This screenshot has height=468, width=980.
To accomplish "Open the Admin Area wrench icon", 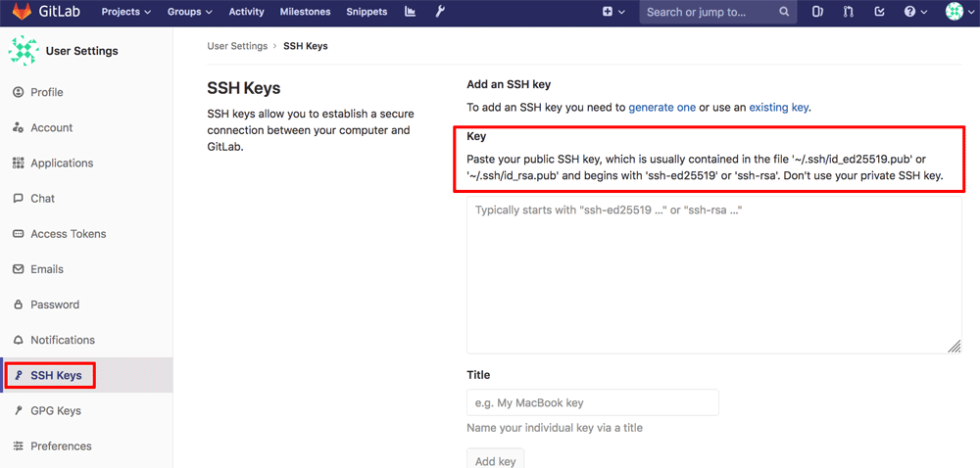I will (x=440, y=12).
